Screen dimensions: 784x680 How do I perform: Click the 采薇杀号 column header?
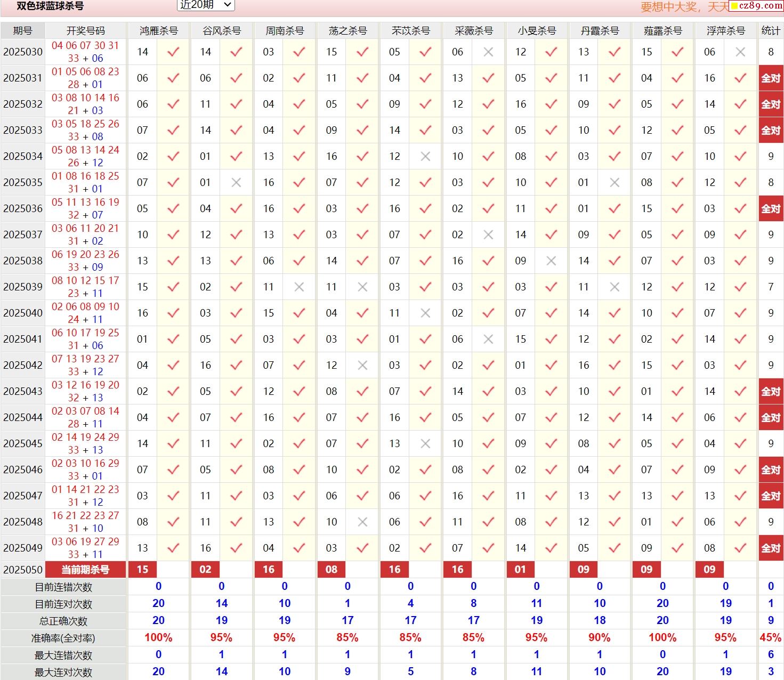coord(474,31)
